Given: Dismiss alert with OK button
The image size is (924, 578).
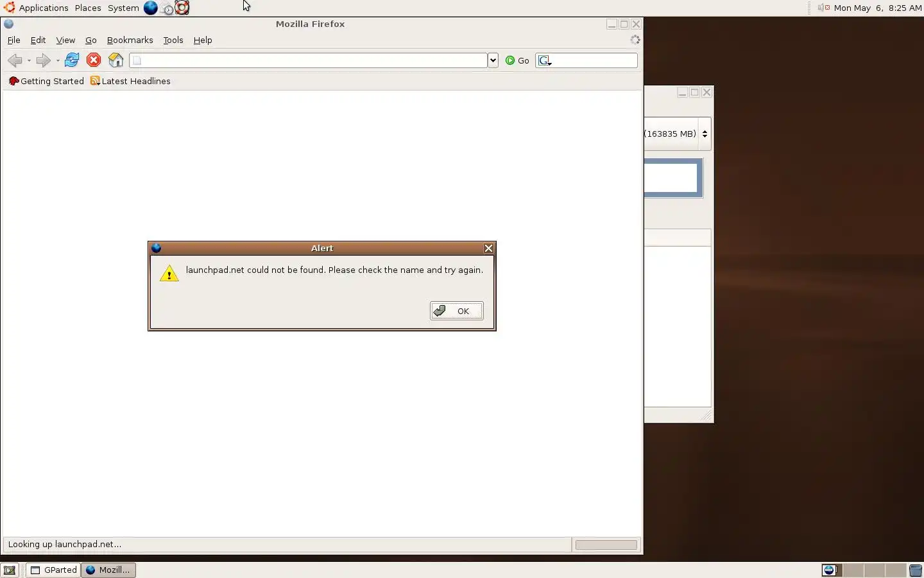Looking at the screenshot, I should click(457, 311).
